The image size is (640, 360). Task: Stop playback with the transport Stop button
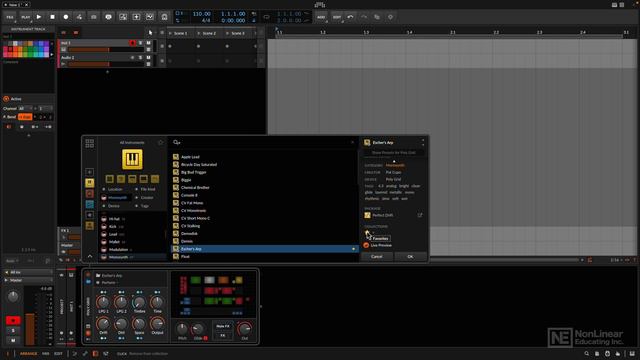(x=52, y=17)
